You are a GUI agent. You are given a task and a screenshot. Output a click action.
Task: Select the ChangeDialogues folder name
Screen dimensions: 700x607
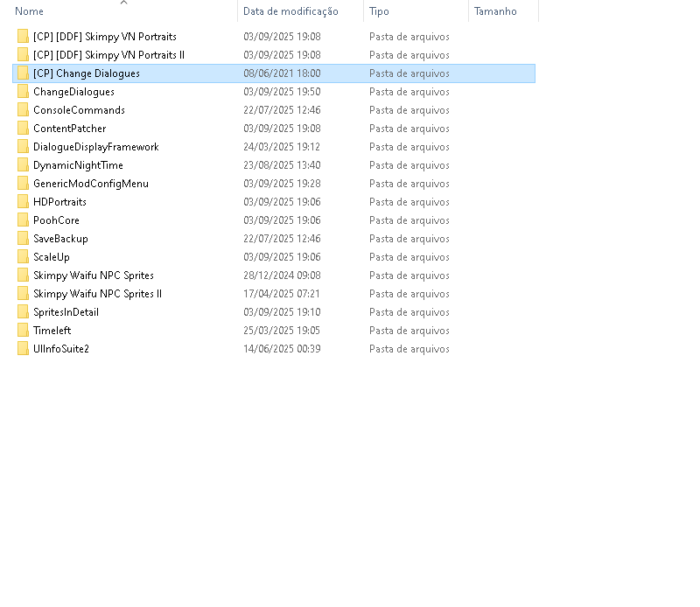73,92
